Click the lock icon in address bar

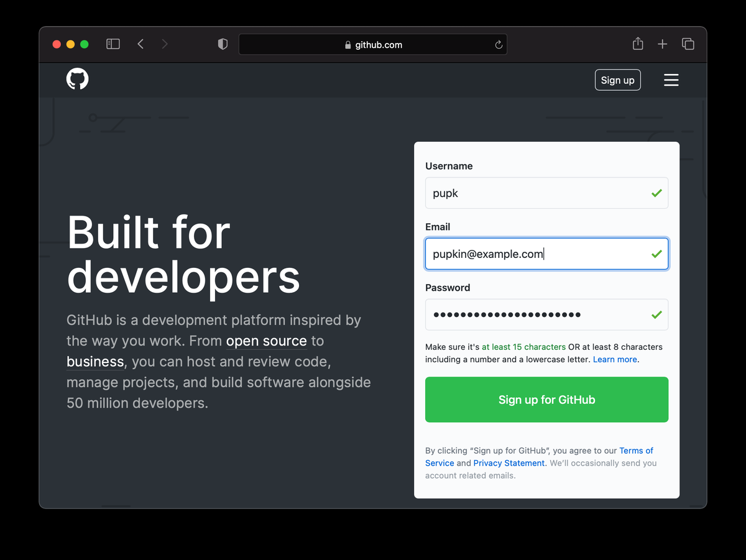(348, 45)
